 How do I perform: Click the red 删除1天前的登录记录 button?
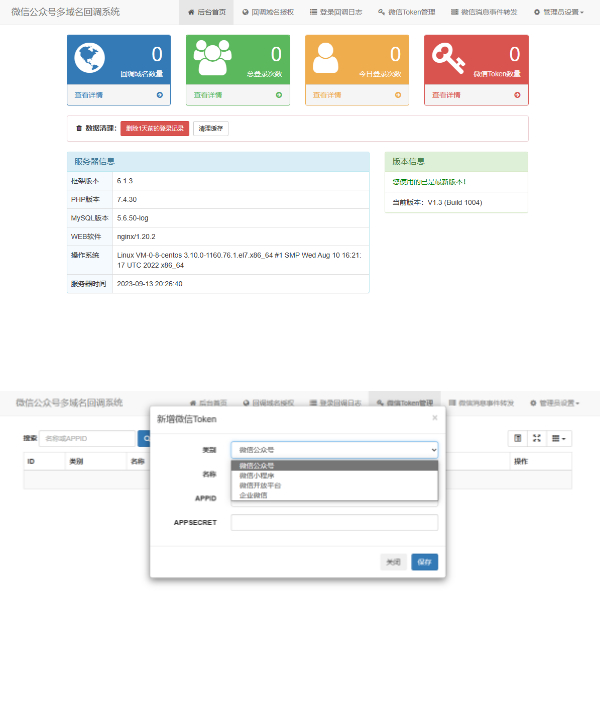coord(154,128)
